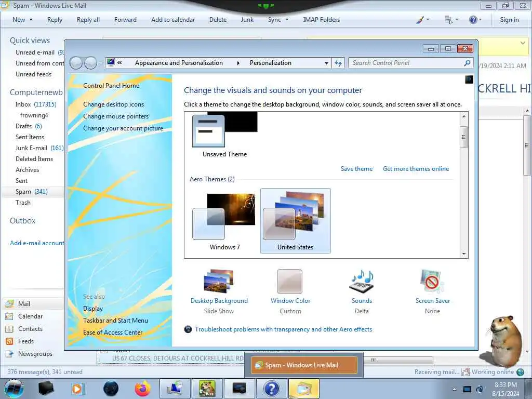This screenshot has width=532, height=399.
Task: Open the Display link under See also
Action: point(93,309)
